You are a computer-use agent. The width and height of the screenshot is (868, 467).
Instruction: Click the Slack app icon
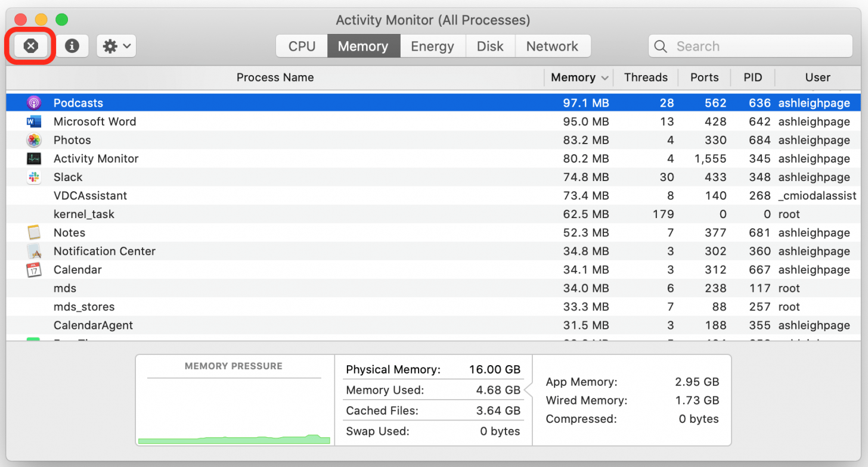pos(34,177)
